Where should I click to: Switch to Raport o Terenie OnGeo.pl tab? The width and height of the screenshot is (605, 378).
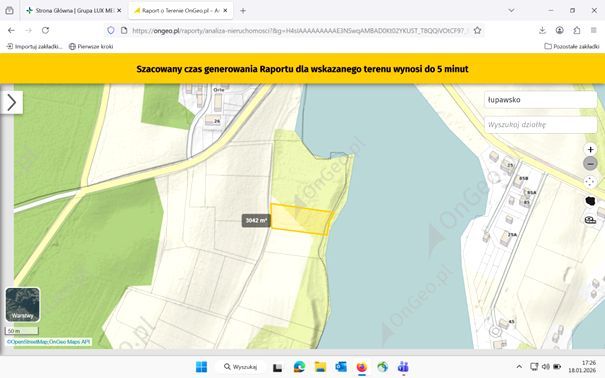(x=176, y=11)
